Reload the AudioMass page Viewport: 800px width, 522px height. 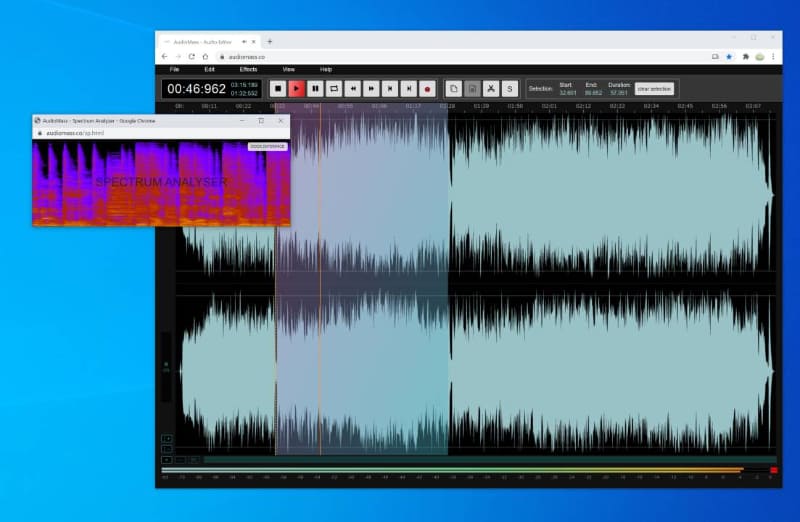192,57
